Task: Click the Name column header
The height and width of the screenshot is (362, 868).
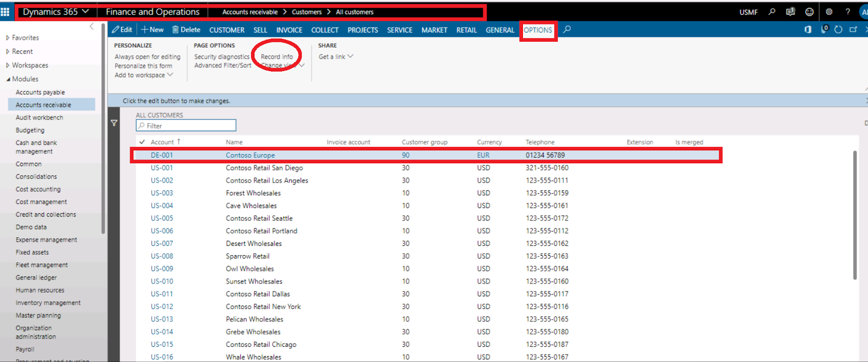Action: pyautogui.click(x=234, y=142)
